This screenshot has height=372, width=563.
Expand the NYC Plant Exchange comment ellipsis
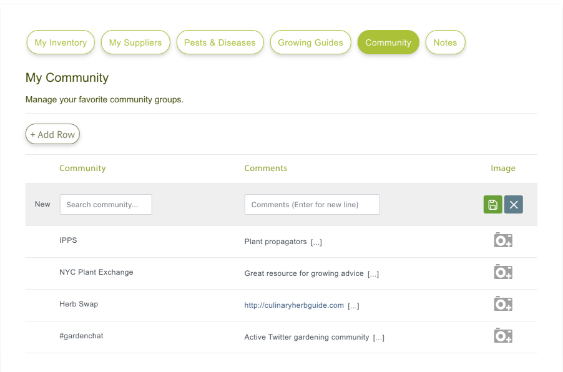[x=373, y=274]
